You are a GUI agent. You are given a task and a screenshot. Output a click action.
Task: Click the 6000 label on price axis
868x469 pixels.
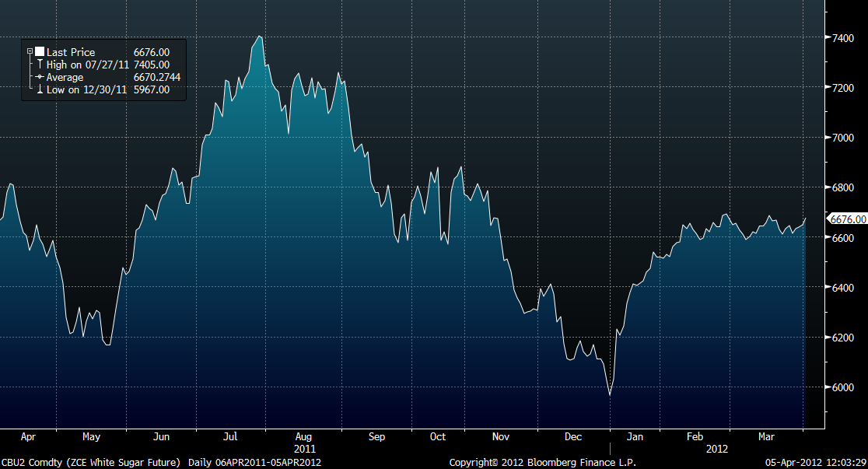(x=844, y=387)
